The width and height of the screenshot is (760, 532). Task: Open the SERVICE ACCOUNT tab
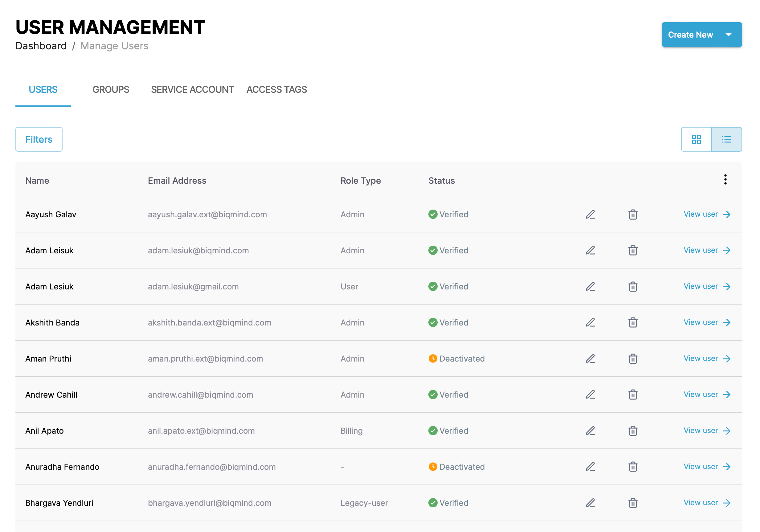click(x=192, y=90)
